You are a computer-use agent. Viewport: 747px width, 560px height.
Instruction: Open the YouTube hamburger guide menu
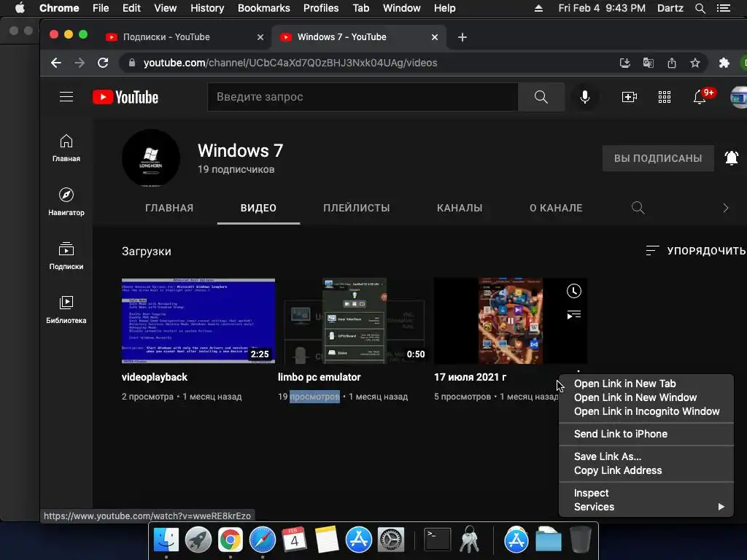pos(66,97)
